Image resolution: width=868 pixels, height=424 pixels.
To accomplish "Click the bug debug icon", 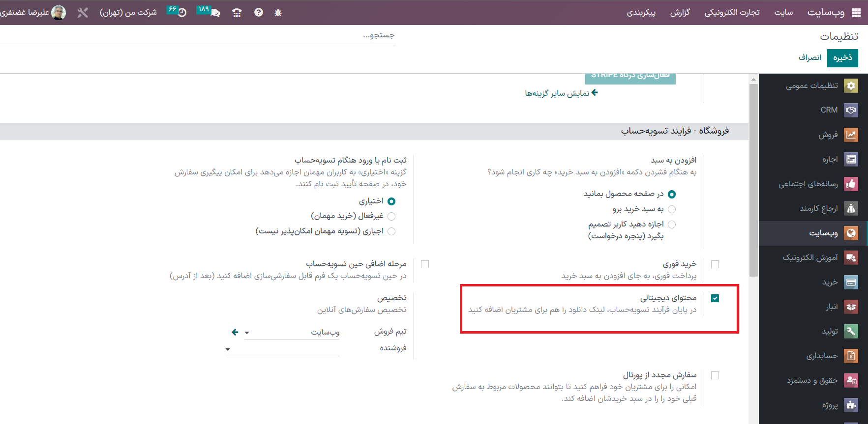I will [278, 13].
